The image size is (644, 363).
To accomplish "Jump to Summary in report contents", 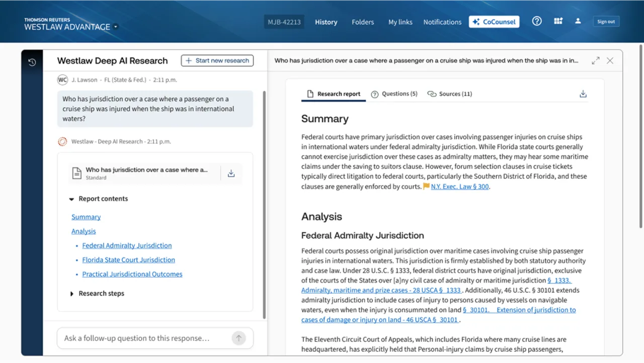I will (86, 217).
